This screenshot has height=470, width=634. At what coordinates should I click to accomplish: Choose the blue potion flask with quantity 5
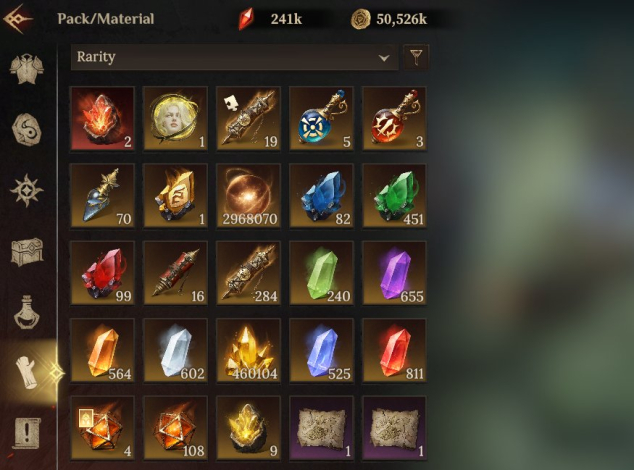point(321,119)
